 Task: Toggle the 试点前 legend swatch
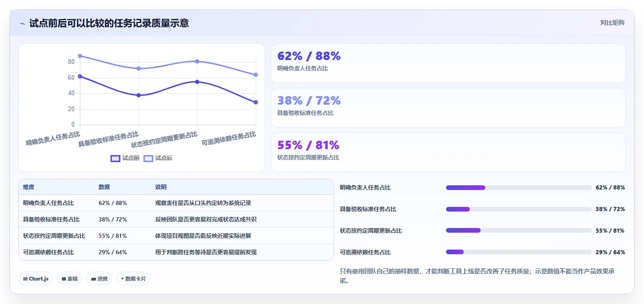click(x=115, y=159)
